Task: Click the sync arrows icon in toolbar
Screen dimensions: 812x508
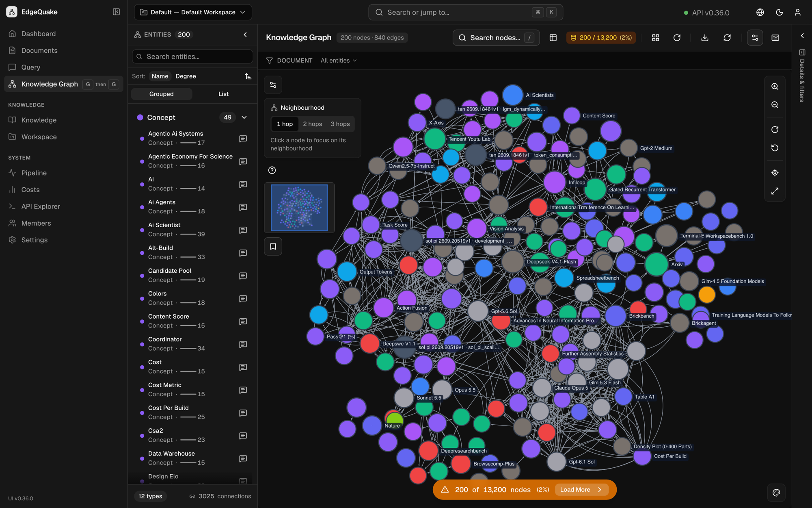Action: point(727,37)
